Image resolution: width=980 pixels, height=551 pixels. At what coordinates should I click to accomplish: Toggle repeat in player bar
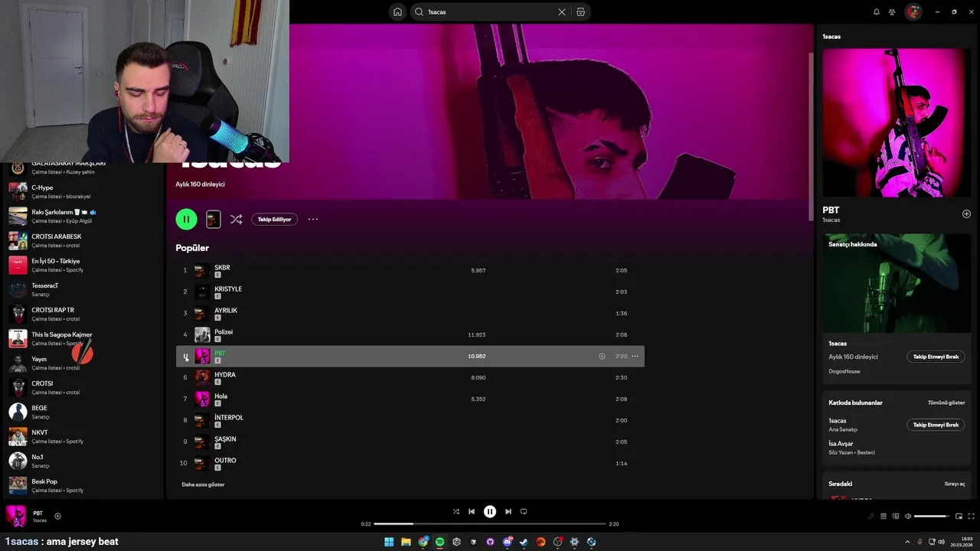524,511
